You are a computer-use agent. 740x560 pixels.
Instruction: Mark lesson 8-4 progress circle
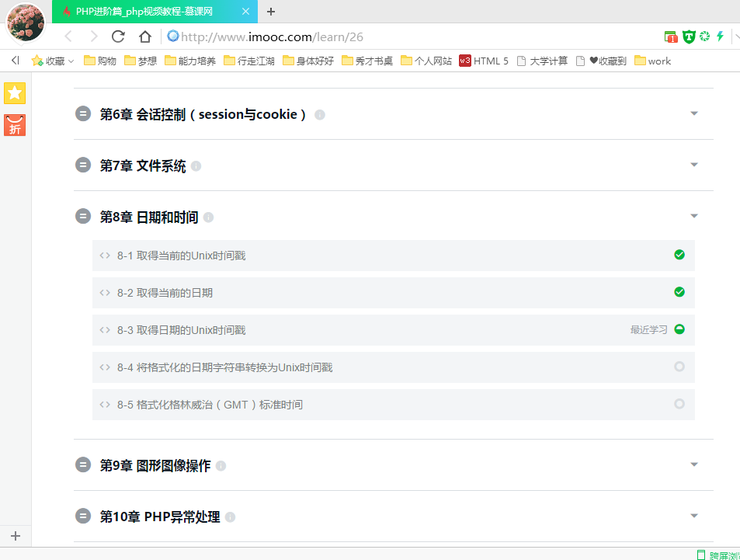(679, 367)
